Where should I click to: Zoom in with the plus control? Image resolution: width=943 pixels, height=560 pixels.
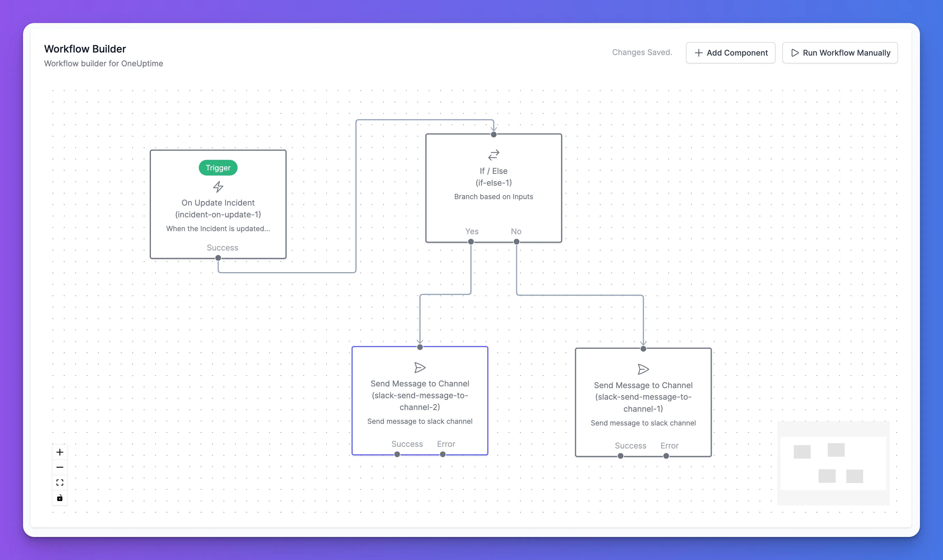click(x=60, y=452)
